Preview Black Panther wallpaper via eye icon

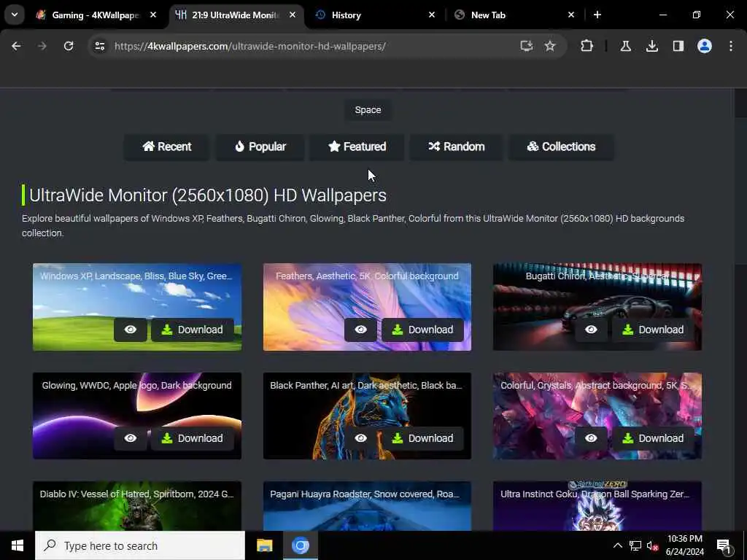(360, 438)
